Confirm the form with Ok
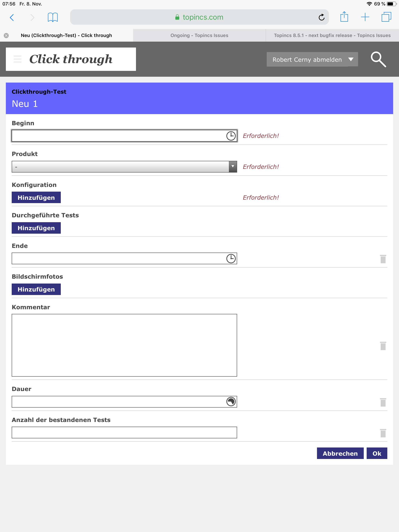 point(377,453)
